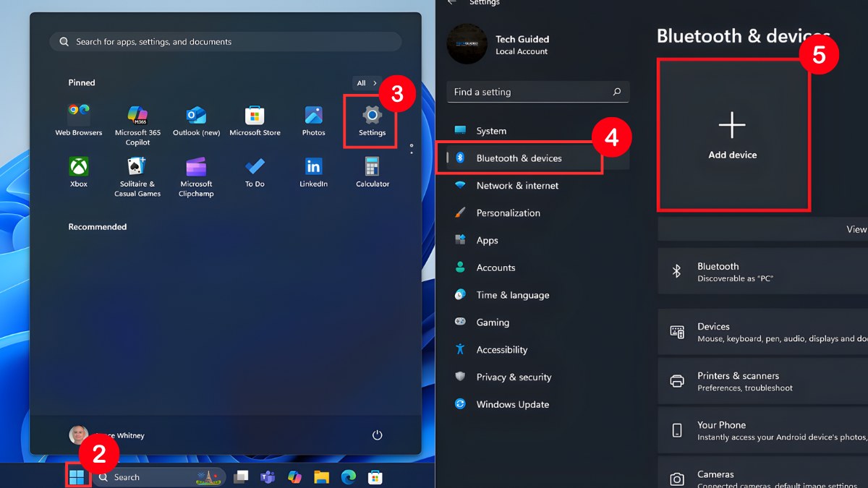Image resolution: width=868 pixels, height=488 pixels.
Task: Launch LinkedIn from Start menu
Action: click(x=313, y=172)
